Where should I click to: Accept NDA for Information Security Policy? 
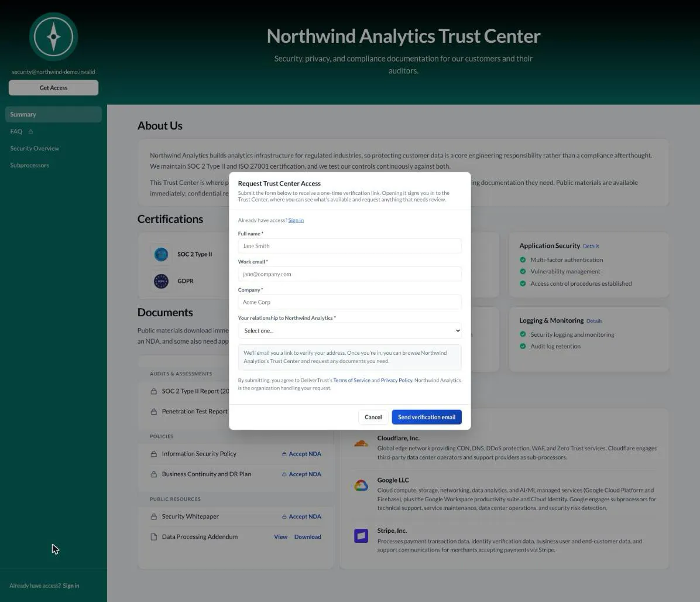pyautogui.click(x=302, y=454)
